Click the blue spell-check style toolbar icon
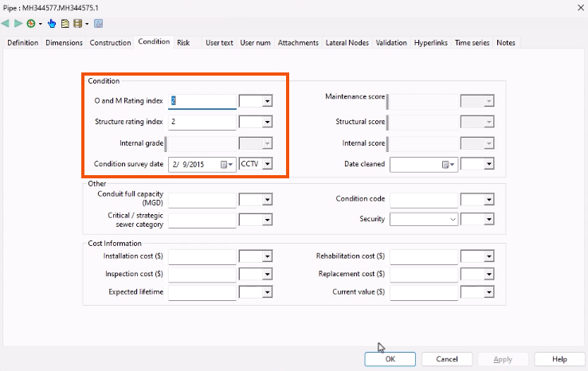Viewport: 588px width, 371px height. point(98,24)
